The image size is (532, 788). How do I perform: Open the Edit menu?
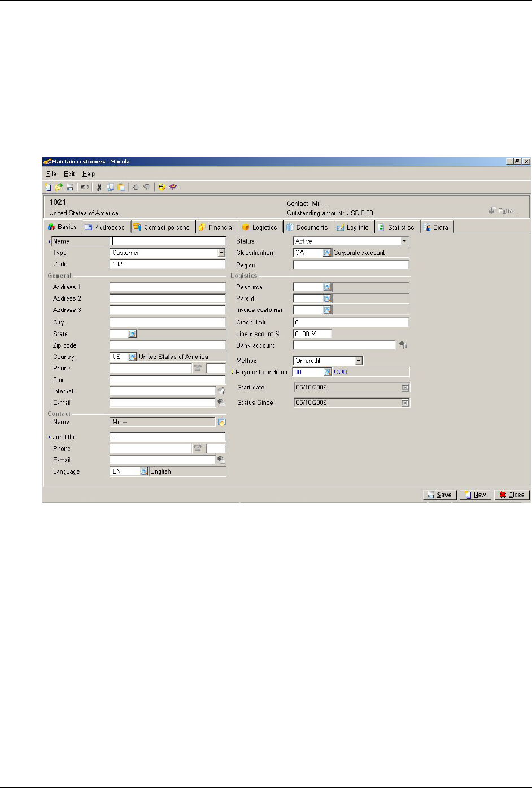(x=69, y=174)
